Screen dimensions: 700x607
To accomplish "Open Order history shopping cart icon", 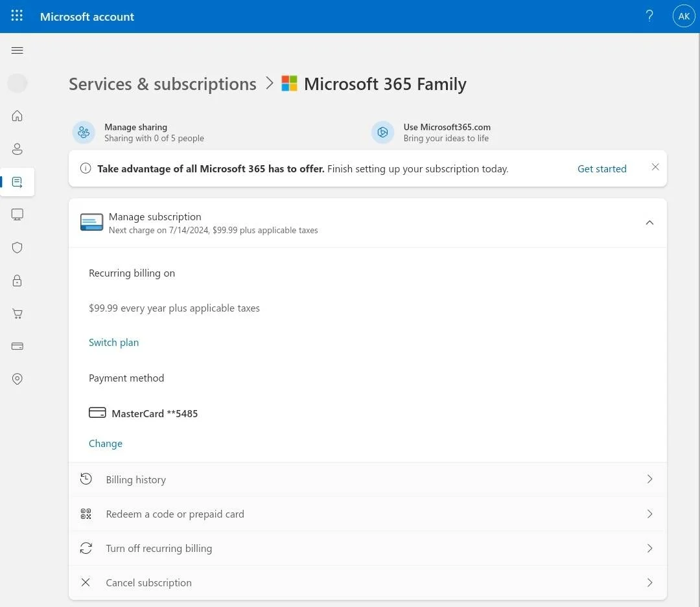I will tap(17, 314).
